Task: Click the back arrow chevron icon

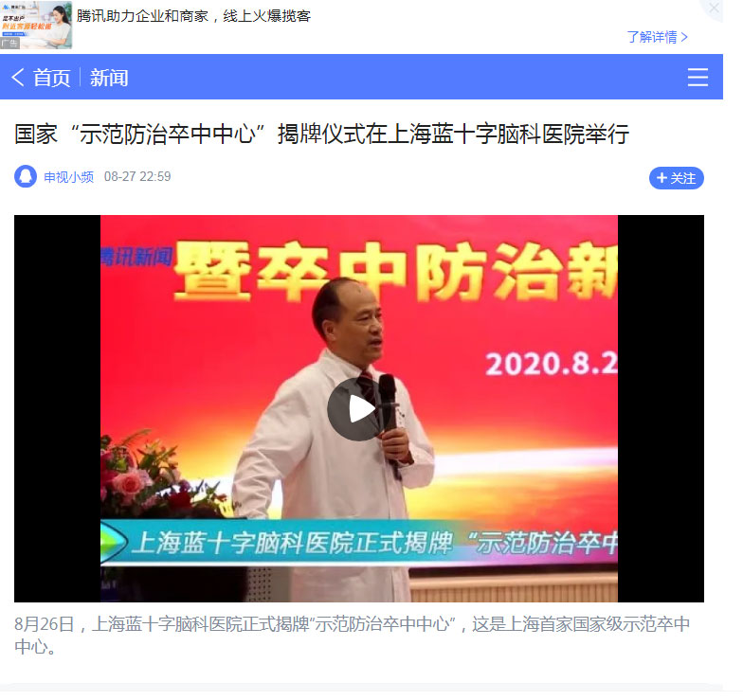Action: (17, 78)
